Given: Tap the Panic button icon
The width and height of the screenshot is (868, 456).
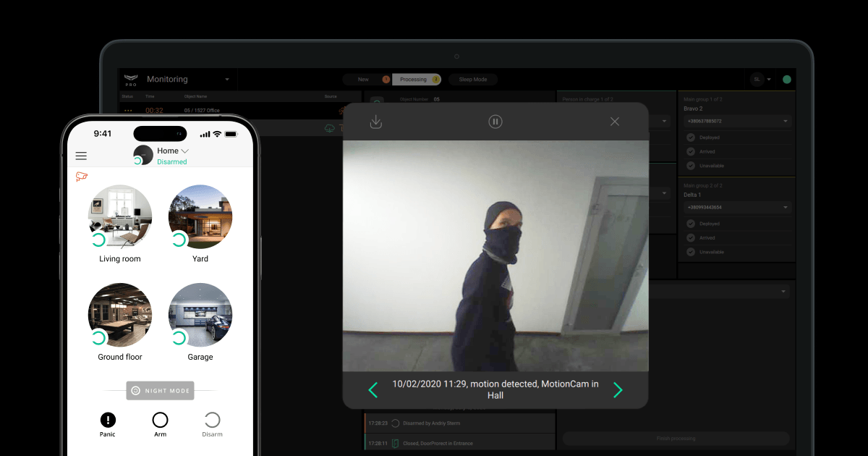Looking at the screenshot, I should pyautogui.click(x=108, y=420).
